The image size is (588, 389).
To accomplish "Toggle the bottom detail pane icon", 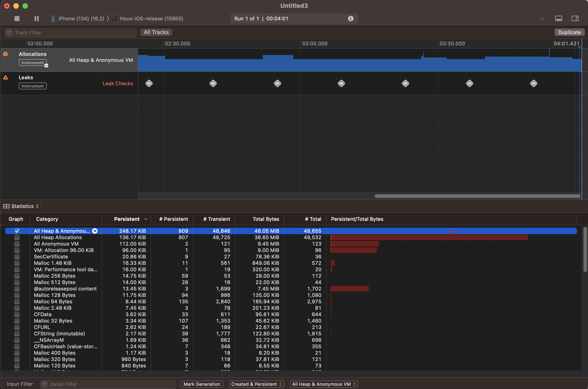I will (558, 19).
